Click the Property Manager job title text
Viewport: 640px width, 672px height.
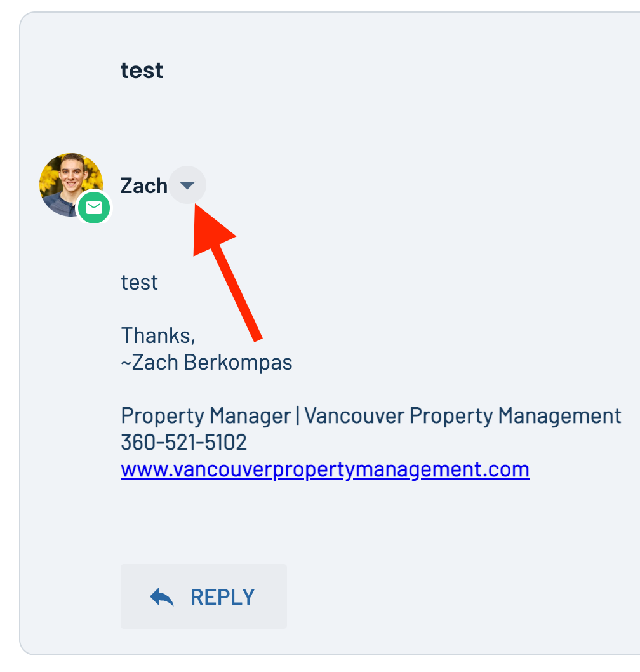click(206, 416)
